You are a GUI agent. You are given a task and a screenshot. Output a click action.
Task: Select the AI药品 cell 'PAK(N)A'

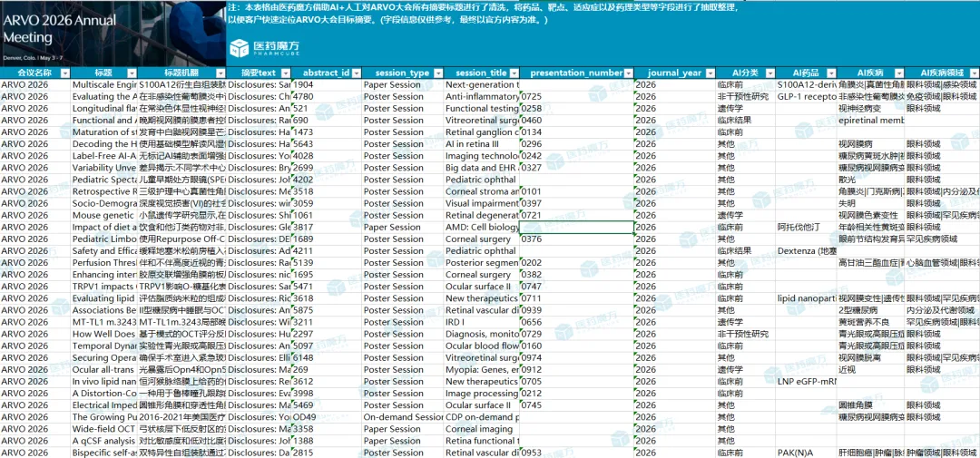pos(807,453)
